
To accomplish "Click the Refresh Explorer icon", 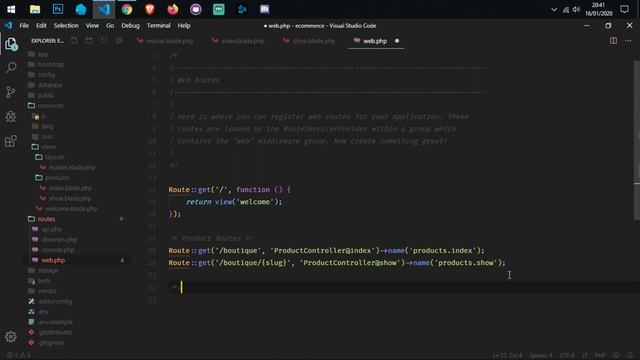I will 104,40.
